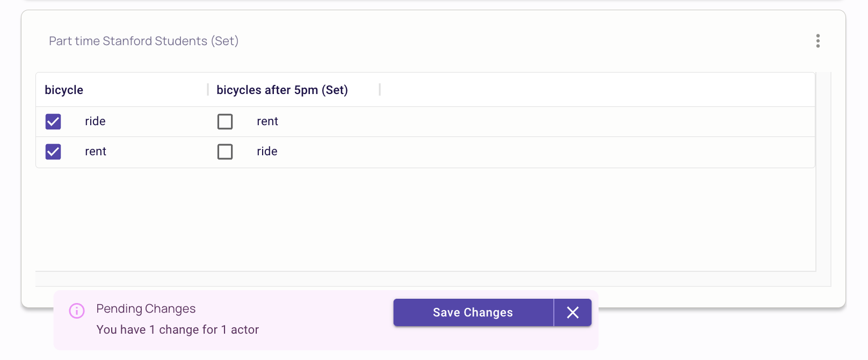Click the horizontal scrollbar below the table
Image resolution: width=868 pixels, height=360 pixels.
424,279
